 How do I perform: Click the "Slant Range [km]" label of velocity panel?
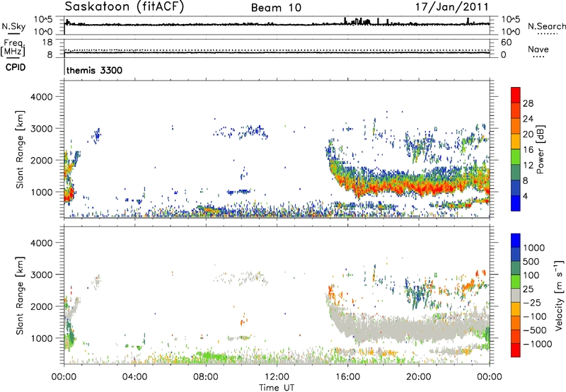pyautogui.click(x=20, y=296)
